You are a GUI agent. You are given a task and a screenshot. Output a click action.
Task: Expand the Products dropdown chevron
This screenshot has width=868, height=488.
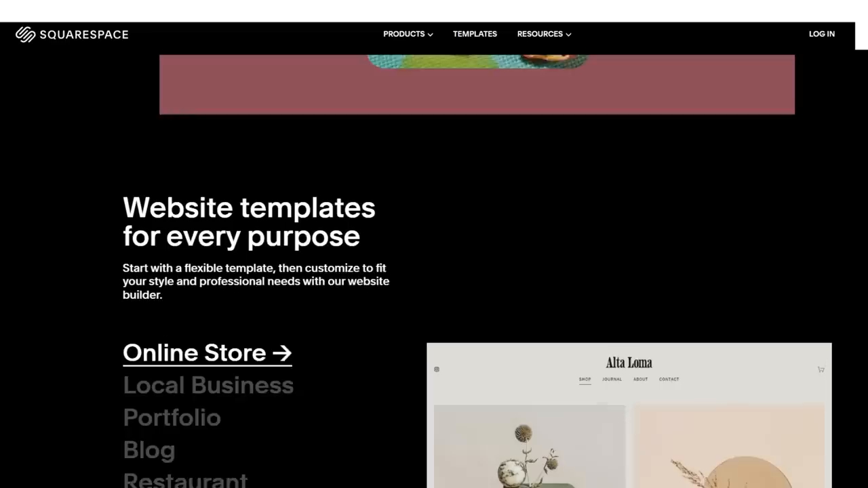pos(430,35)
